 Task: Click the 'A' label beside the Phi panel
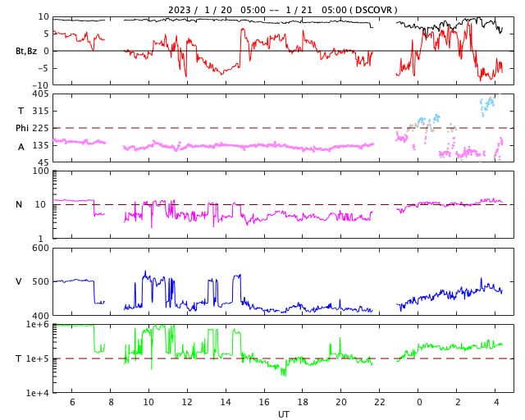click(21, 147)
